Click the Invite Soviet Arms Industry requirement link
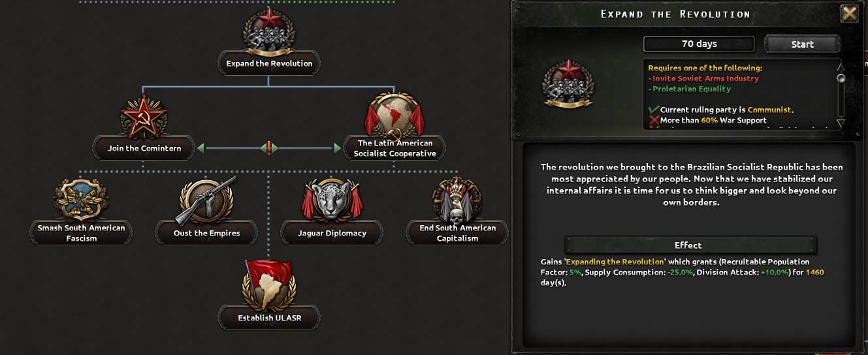Screen dimensions: 868x355 [705, 78]
